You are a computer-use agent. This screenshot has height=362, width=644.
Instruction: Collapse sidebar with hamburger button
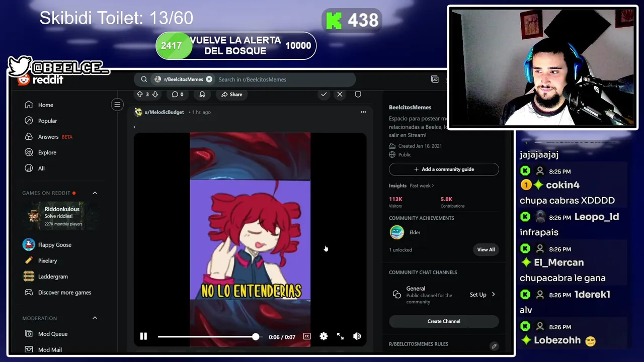click(117, 105)
